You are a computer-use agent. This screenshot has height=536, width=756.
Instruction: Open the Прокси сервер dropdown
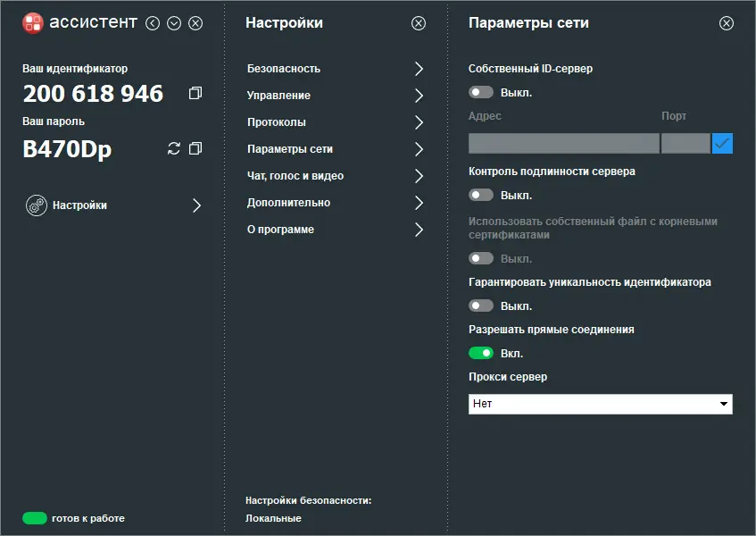(600, 404)
